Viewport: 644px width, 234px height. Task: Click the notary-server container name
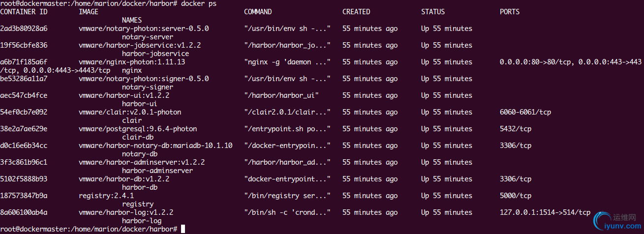point(148,37)
